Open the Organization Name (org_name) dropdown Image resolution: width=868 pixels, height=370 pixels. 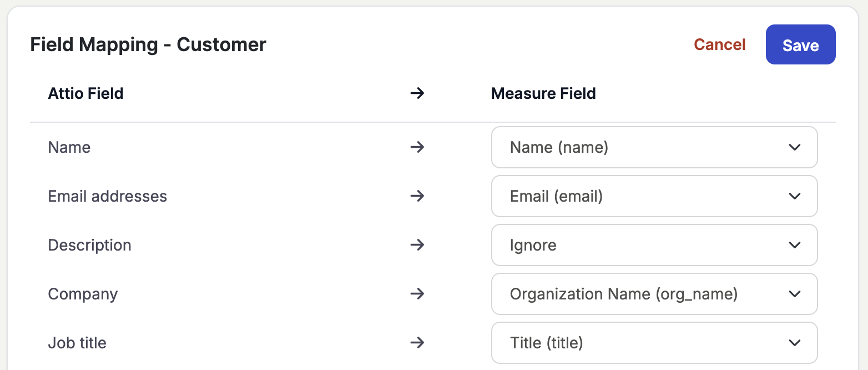click(654, 294)
